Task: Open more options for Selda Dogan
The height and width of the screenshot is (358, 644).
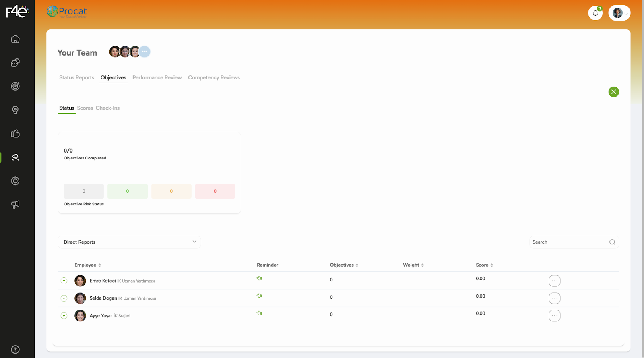Action: coord(554,298)
